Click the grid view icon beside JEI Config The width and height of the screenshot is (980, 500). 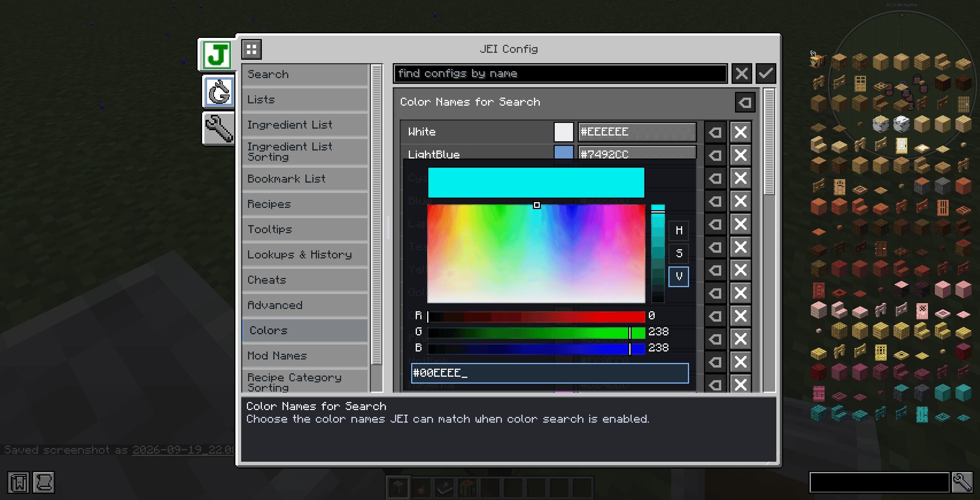click(252, 49)
